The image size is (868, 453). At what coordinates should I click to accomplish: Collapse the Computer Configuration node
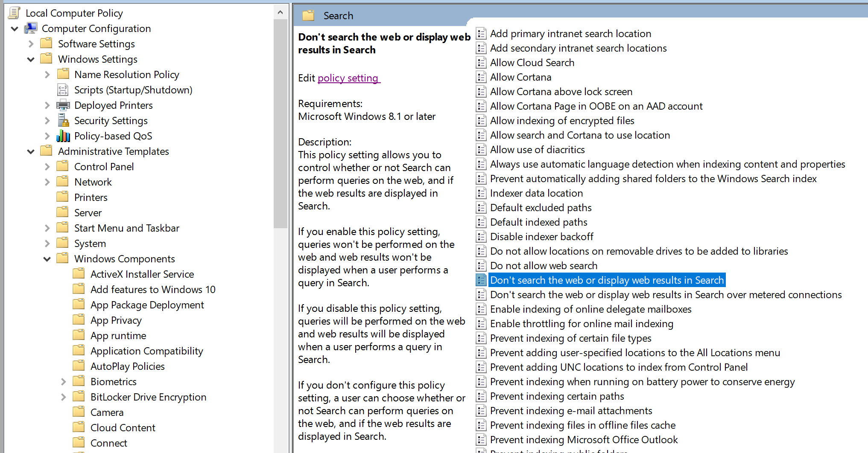[x=15, y=29]
